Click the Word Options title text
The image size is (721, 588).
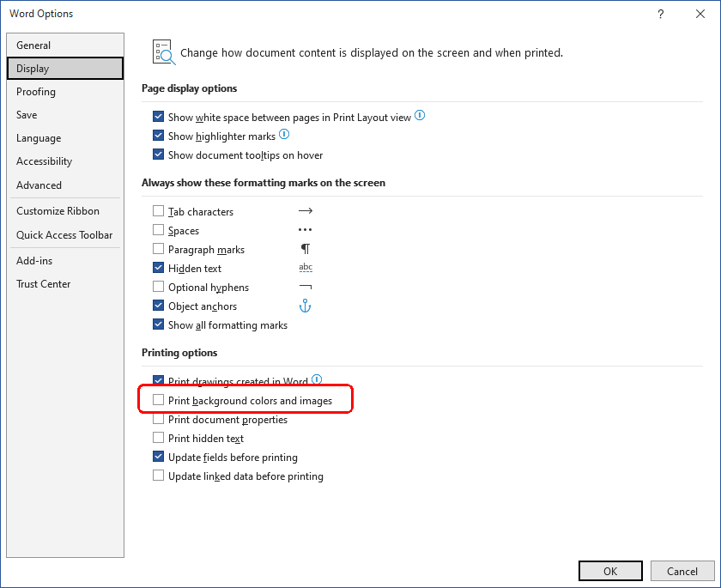point(41,14)
